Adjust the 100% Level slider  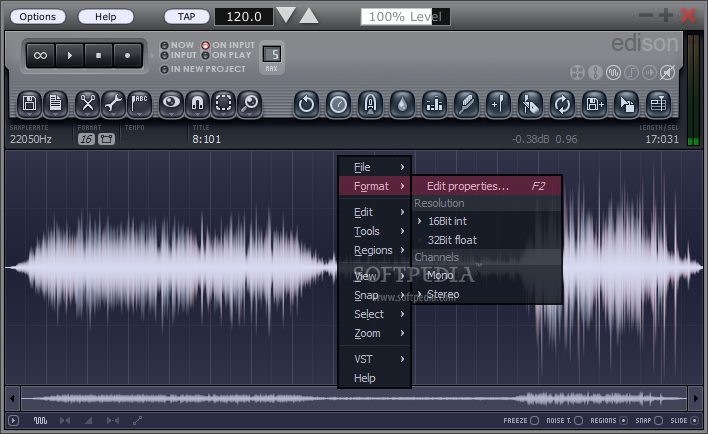(x=405, y=17)
